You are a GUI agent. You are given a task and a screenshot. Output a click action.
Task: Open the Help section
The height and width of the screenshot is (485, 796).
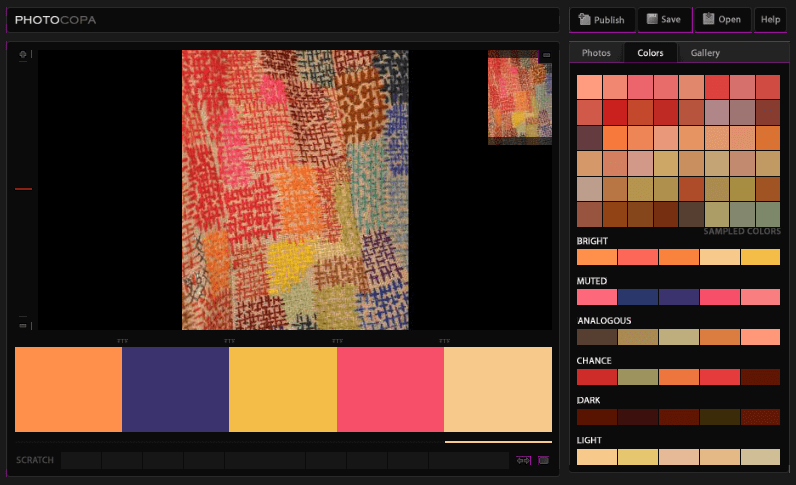pyautogui.click(x=770, y=19)
